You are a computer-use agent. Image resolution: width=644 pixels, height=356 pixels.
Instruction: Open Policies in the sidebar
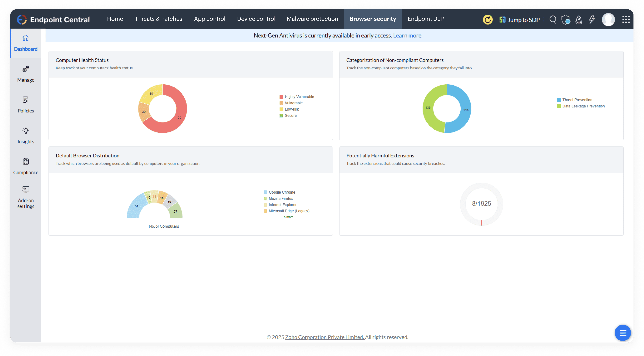[26, 105]
